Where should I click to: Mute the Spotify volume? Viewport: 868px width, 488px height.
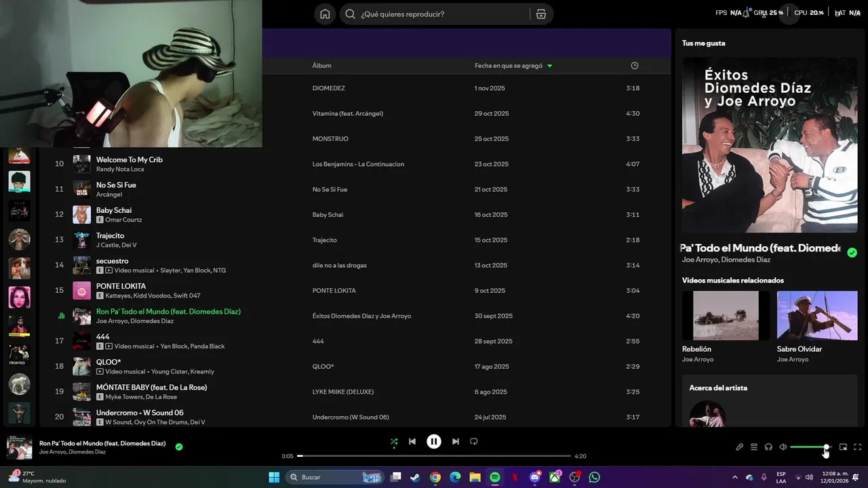tap(783, 447)
